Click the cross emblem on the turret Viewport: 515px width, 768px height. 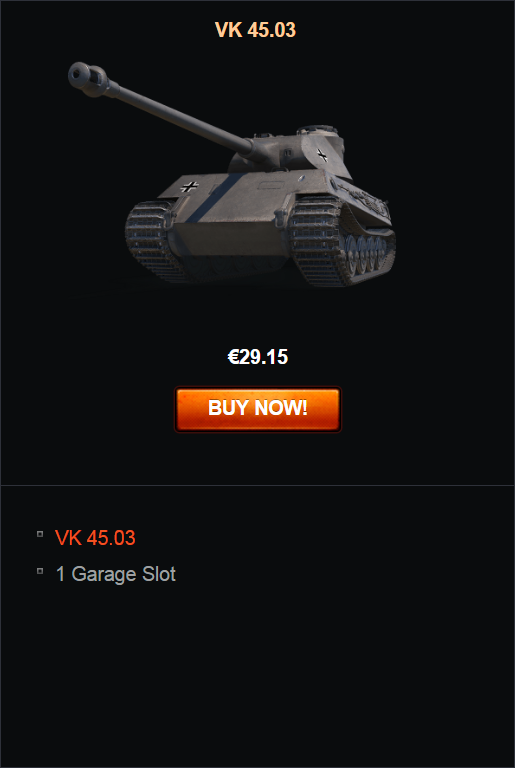point(322,155)
